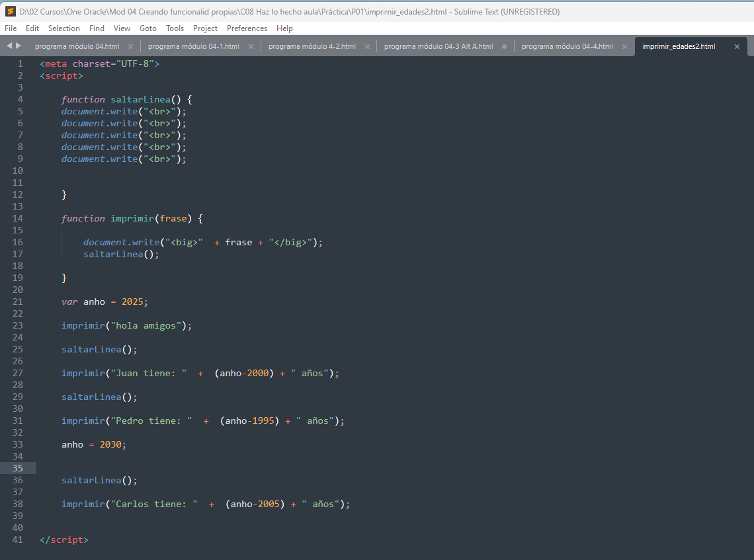This screenshot has height=560, width=754.
Task: Open the Find menu
Action: [97, 28]
